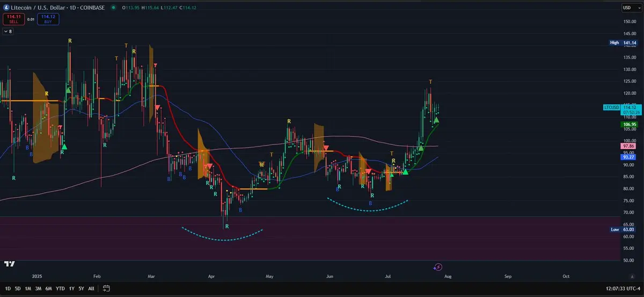The image size is (644, 297).
Task: Select the 6M time range
Action: coord(48,288)
